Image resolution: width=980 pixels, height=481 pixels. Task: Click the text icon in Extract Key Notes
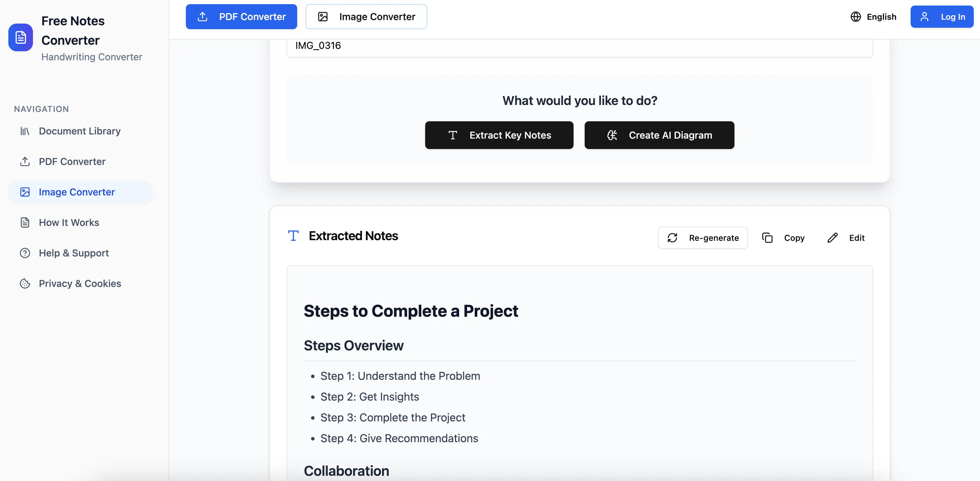(x=453, y=135)
